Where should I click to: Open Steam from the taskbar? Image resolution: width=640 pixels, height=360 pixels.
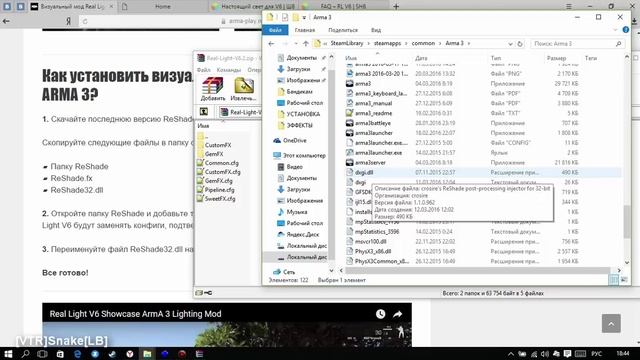112,353
